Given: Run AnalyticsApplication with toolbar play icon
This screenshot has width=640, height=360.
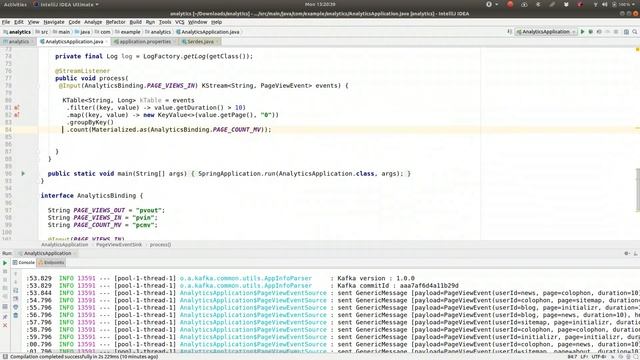Looking at the screenshot, I should pos(582,32).
